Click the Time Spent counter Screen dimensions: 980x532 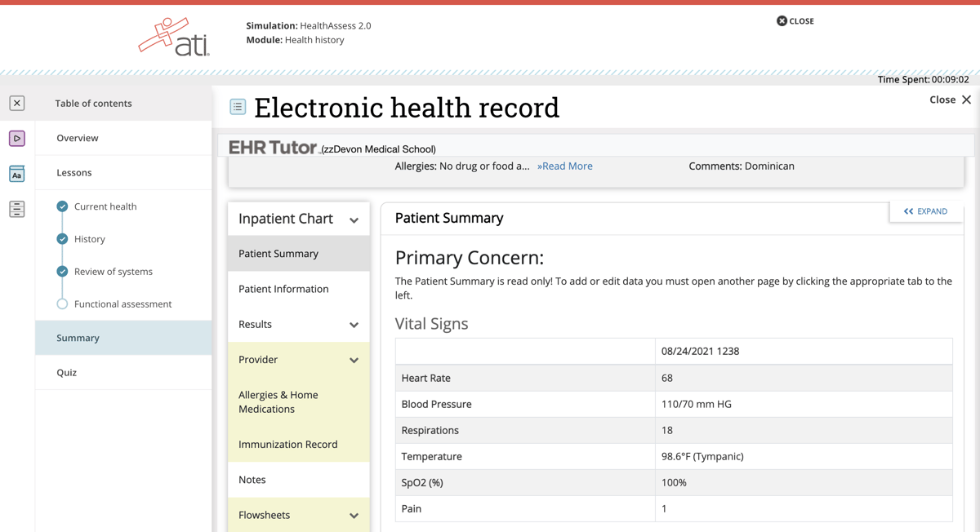(x=922, y=79)
